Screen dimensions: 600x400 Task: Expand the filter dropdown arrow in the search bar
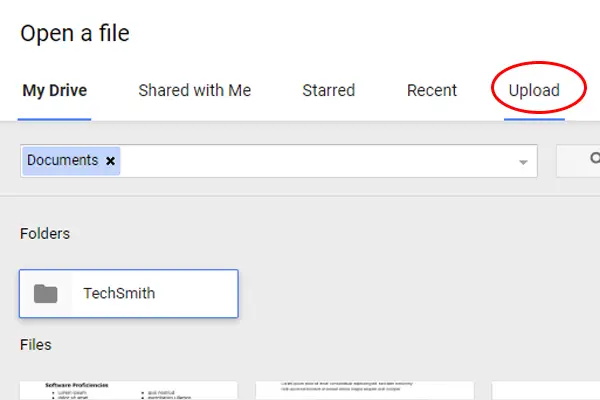click(x=523, y=162)
